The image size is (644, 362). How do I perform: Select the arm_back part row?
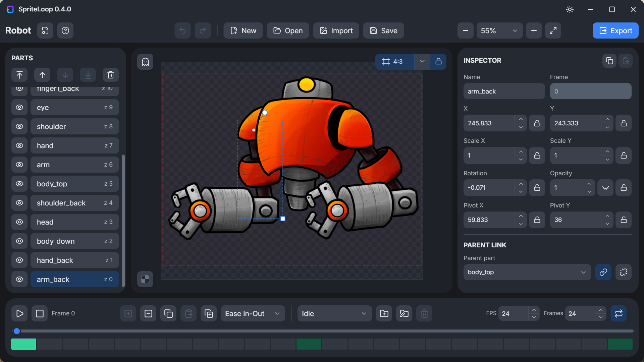75,279
